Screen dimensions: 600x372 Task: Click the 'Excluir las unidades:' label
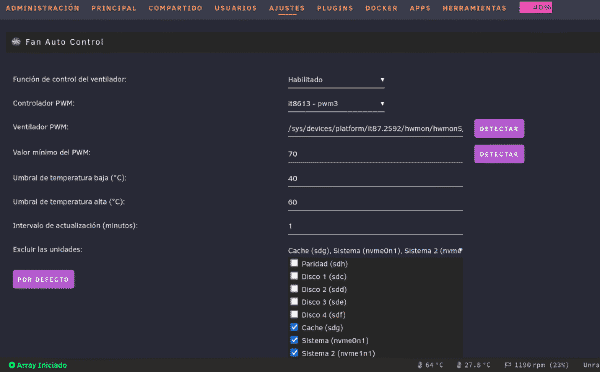click(x=47, y=249)
